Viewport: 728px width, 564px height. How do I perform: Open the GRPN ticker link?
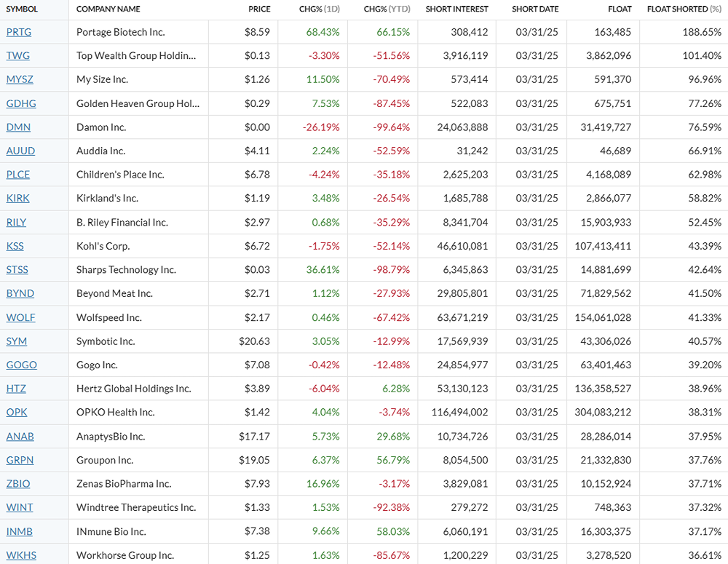point(20,460)
